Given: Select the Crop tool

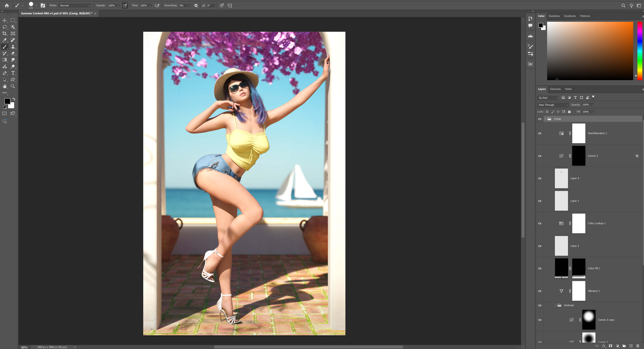Looking at the screenshot, I should 5,33.
